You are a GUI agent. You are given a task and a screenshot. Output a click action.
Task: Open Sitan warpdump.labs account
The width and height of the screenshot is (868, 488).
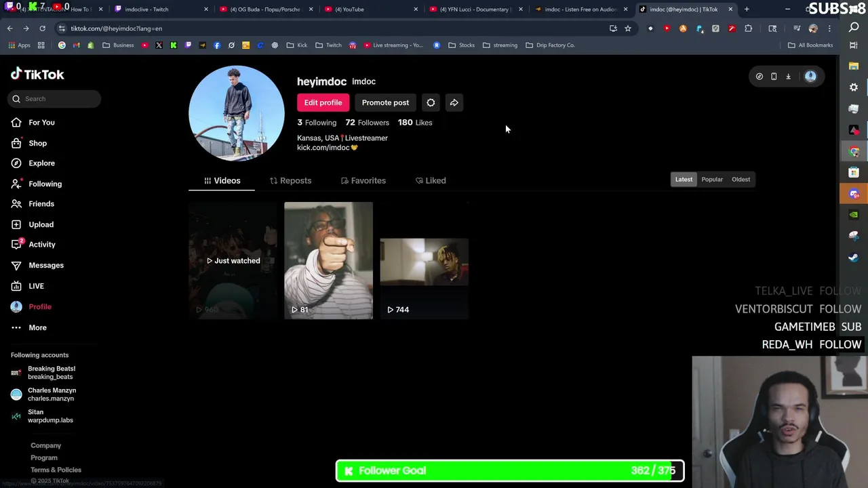tap(42, 416)
